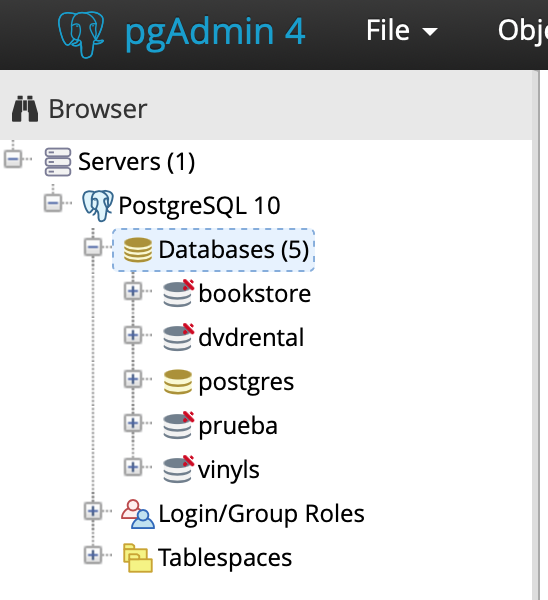
Task: Select the prueba database label
Action: tap(238, 426)
